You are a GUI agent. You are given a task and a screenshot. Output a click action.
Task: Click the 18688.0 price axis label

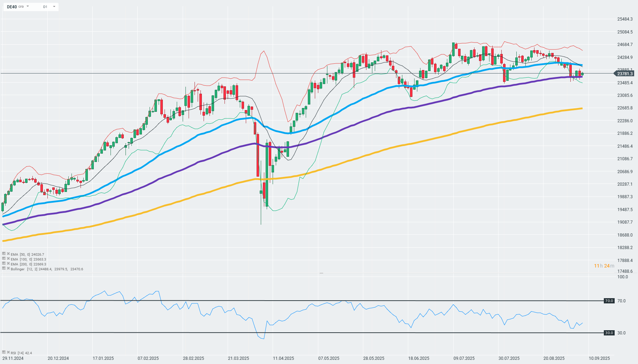point(625,235)
